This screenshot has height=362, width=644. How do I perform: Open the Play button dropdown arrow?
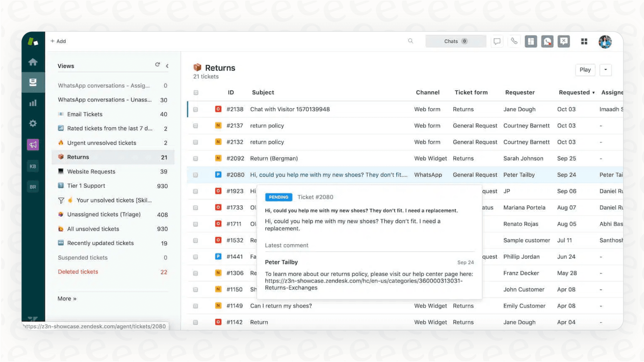click(x=605, y=70)
